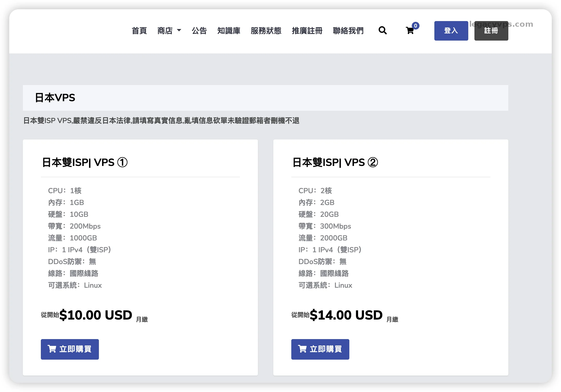This screenshot has height=392, width=561.
Task: Click the $14.00 USD price text
Action: coord(346,315)
